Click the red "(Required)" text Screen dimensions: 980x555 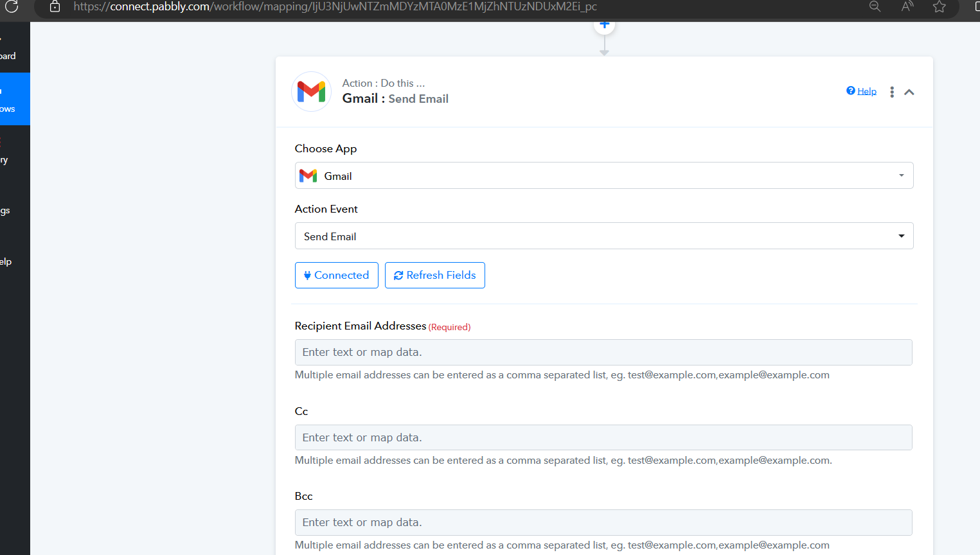tap(450, 327)
